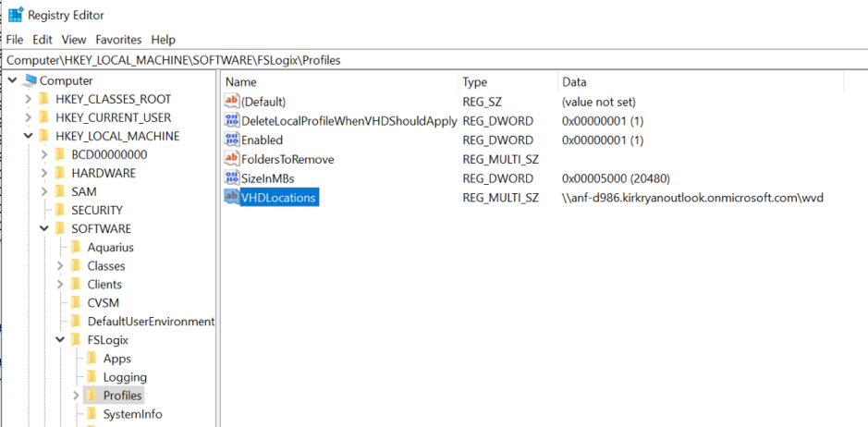This screenshot has width=868, height=427.
Task: Click the (Default) value string icon
Action: coord(232,102)
